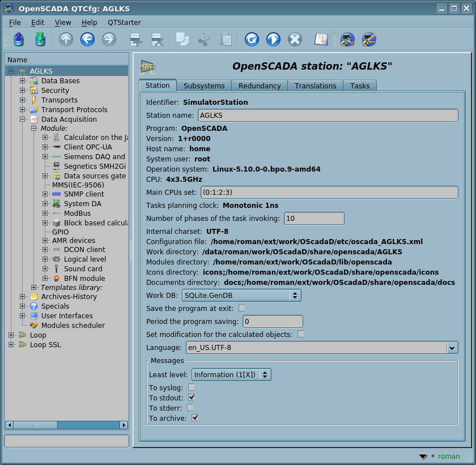
Task: Enable Save the program at exit checkbox
Action: tap(241, 308)
